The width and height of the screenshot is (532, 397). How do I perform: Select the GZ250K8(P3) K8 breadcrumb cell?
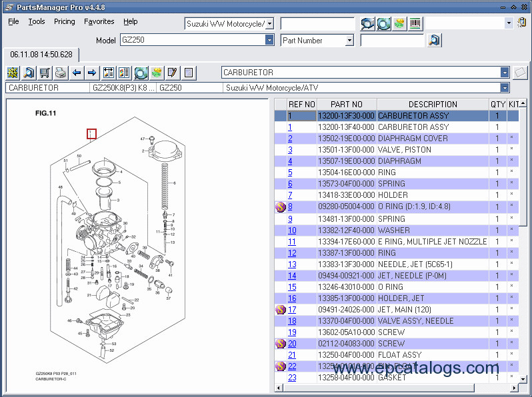123,88
